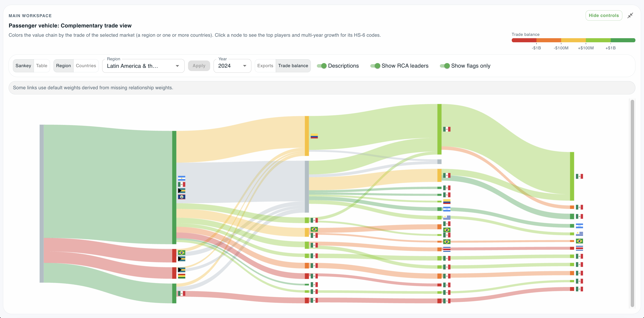Click the '+$1B' legend label

coord(611,48)
